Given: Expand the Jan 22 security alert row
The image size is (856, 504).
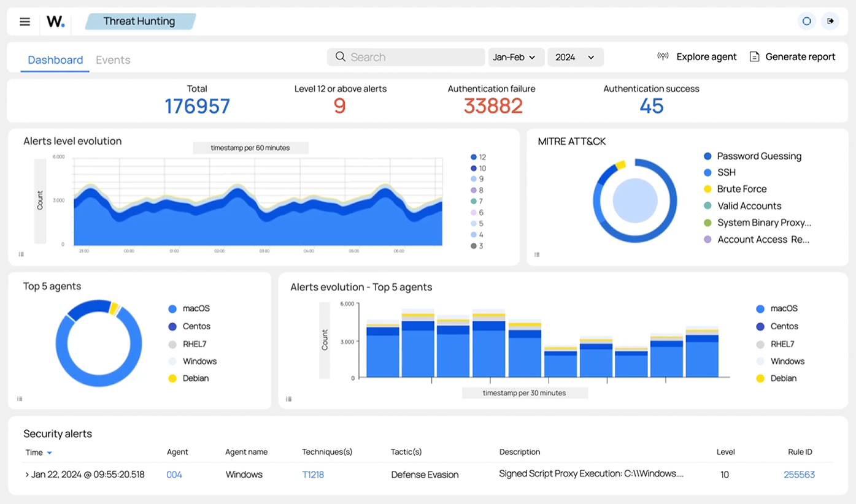Looking at the screenshot, I should [28, 474].
